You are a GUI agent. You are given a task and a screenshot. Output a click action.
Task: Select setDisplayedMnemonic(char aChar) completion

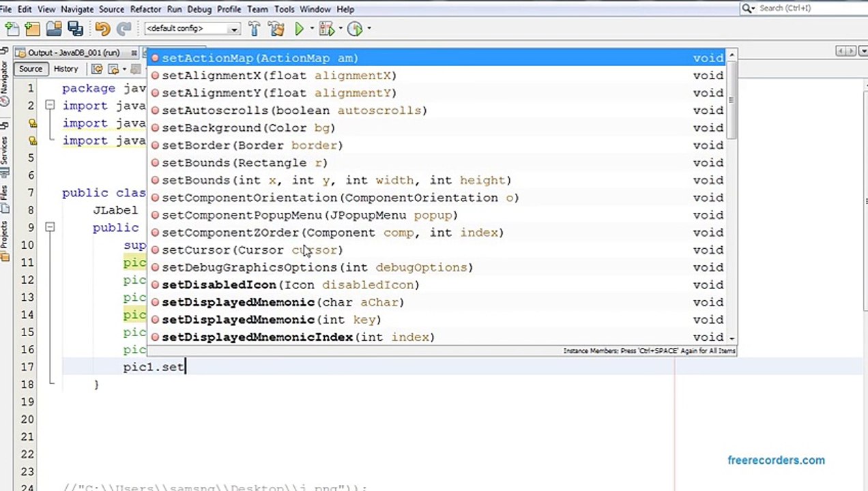coord(437,302)
